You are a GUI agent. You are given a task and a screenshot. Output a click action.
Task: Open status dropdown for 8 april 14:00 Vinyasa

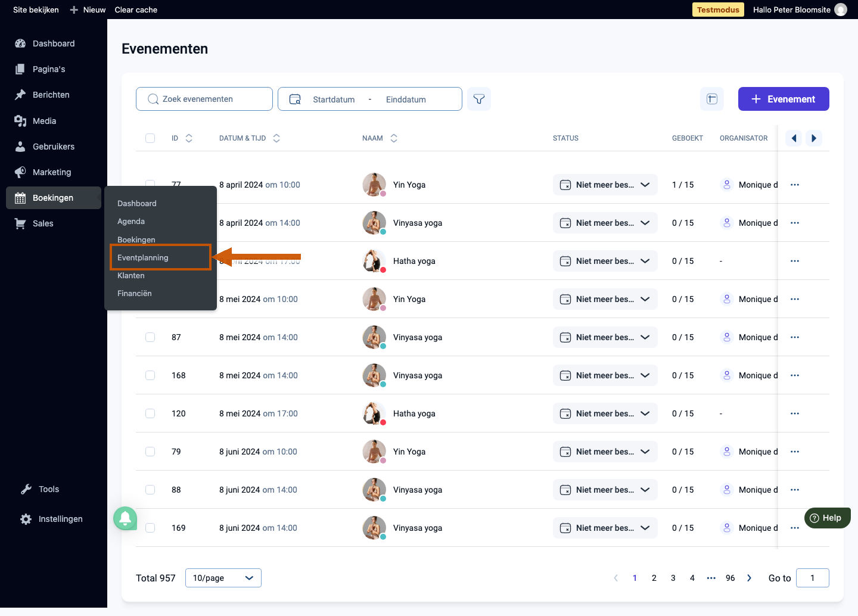(x=605, y=223)
